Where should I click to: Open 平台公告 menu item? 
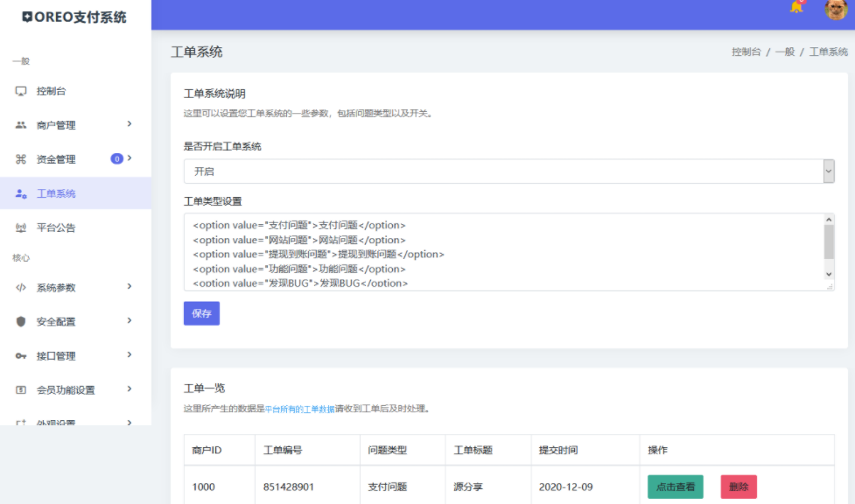coord(56,227)
